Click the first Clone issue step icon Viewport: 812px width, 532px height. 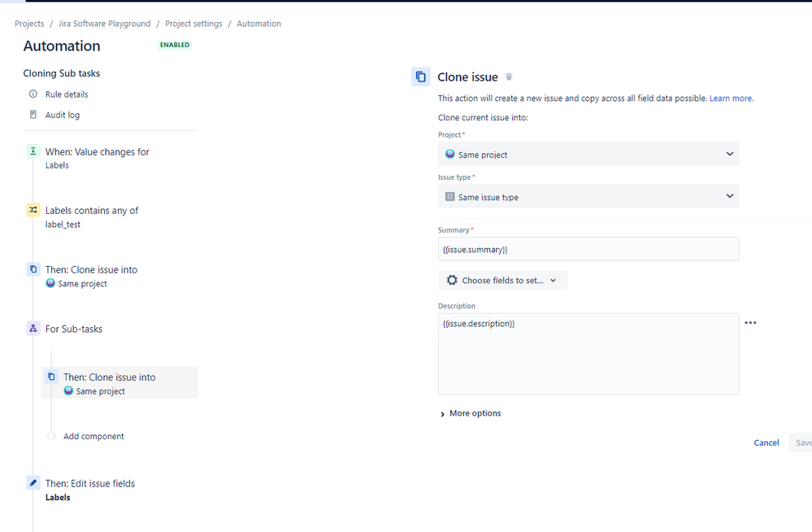click(33, 269)
